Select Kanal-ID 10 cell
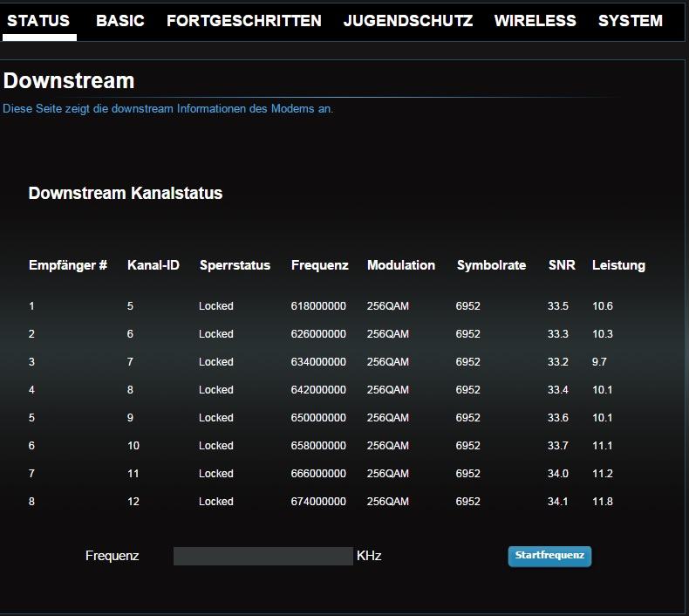The width and height of the screenshot is (689, 616). (133, 445)
